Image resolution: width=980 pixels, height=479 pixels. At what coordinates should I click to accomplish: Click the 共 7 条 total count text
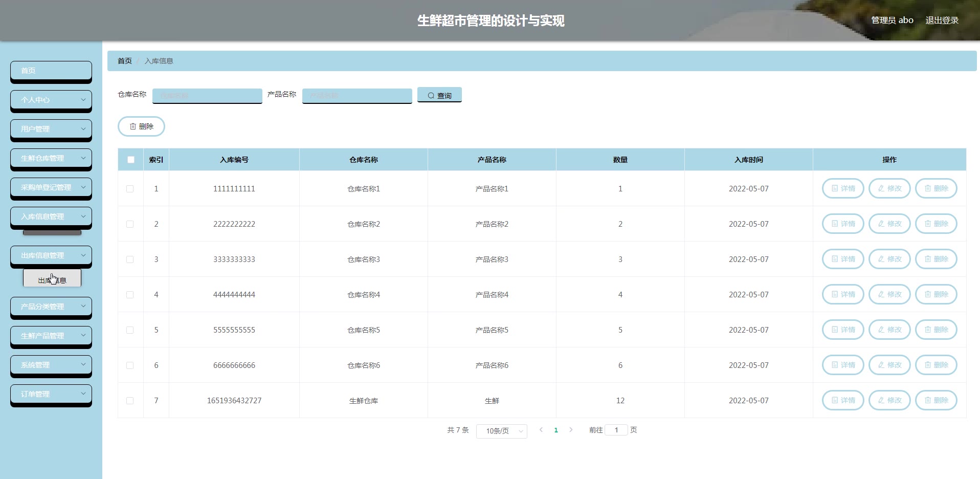[458, 430]
